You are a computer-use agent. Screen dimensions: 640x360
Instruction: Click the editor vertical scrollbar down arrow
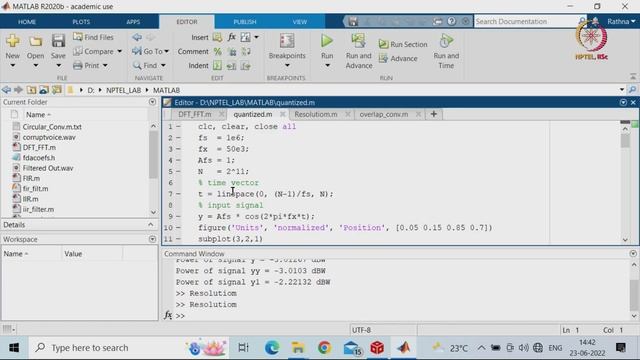pos(625,240)
